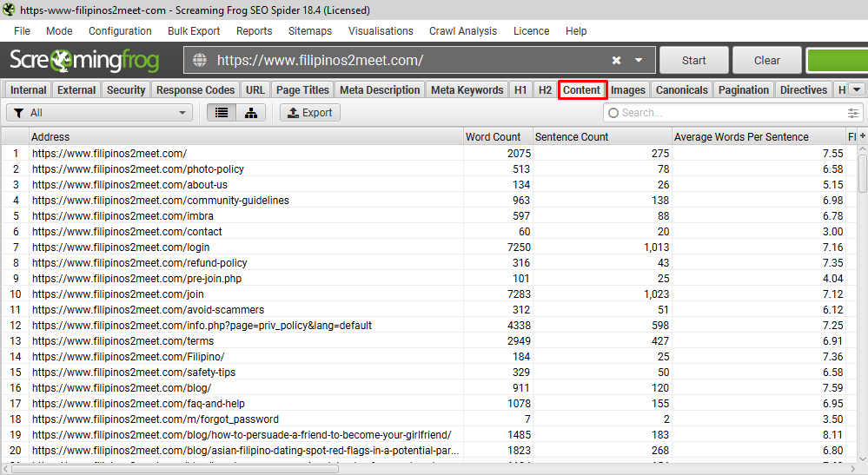
Task: Sort by Average Words Per Sentence header
Action: 759,136
